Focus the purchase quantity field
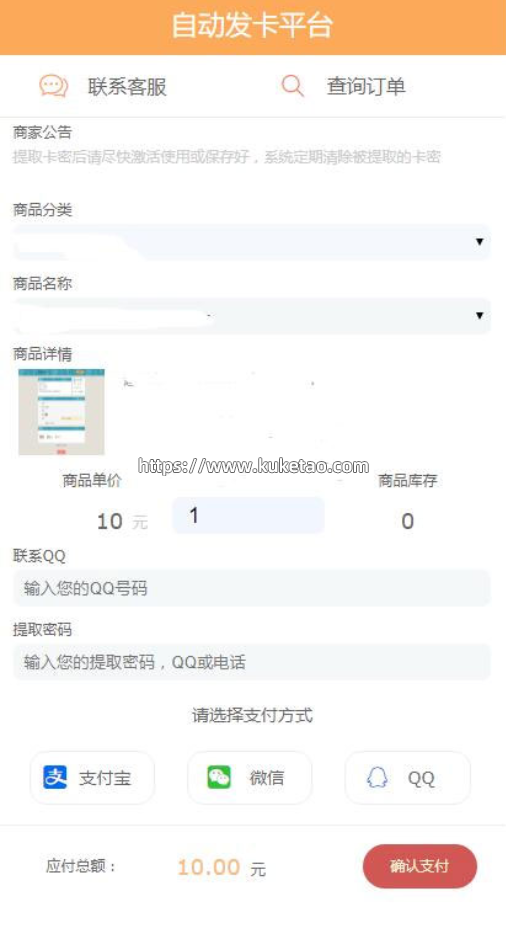Screen dimensions: 506x933 tap(249, 515)
